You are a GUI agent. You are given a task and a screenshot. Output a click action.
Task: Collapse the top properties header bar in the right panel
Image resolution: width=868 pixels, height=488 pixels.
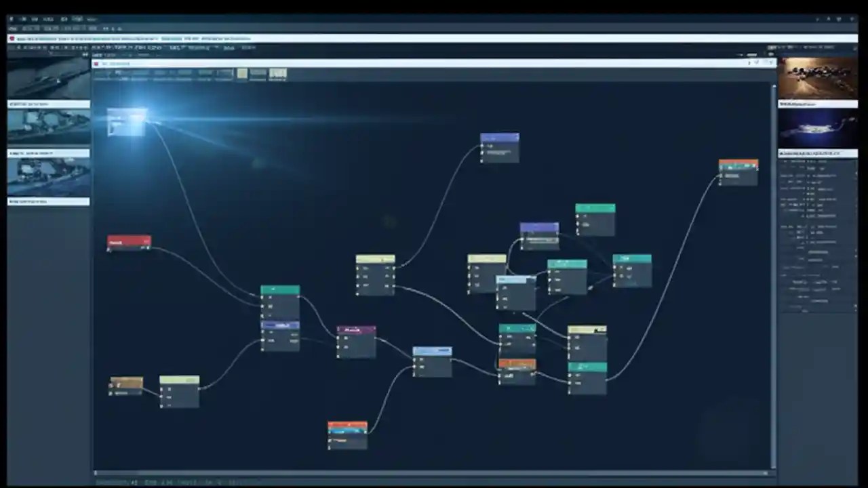click(x=817, y=104)
